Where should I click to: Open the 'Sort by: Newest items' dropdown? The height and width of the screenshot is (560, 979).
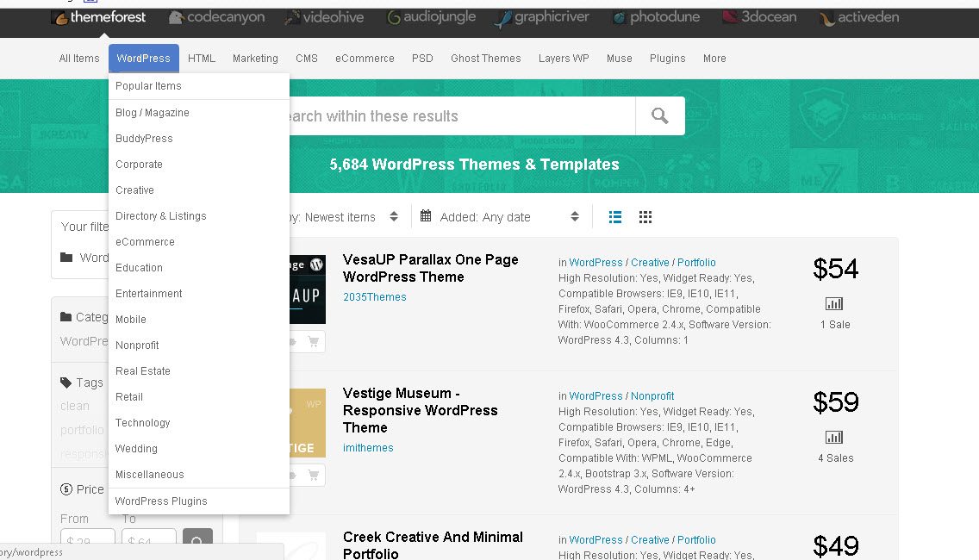pyautogui.click(x=343, y=216)
